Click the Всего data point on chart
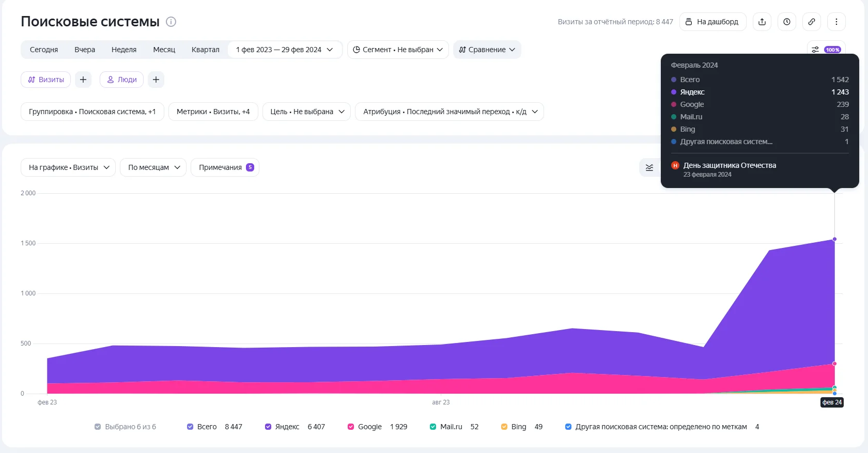 click(834, 239)
